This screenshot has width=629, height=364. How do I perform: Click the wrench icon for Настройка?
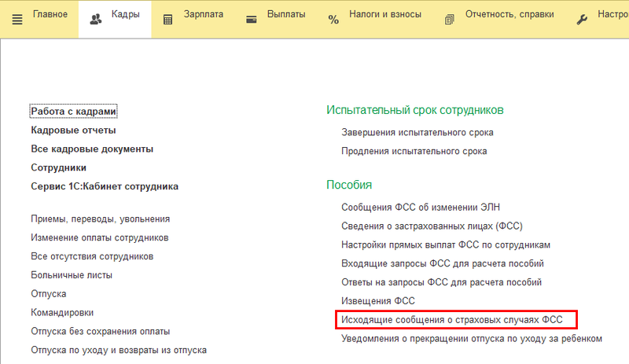click(582, 20)
